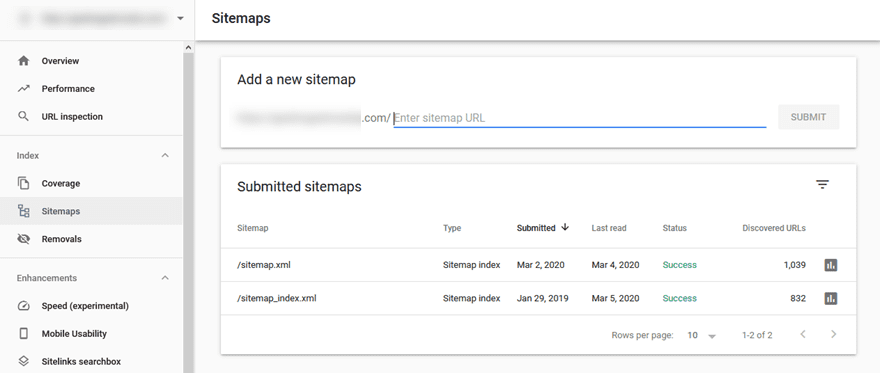Click the Performance trend-line icon
This screenshot has width=880, height=373.
[x=24, y=89]
